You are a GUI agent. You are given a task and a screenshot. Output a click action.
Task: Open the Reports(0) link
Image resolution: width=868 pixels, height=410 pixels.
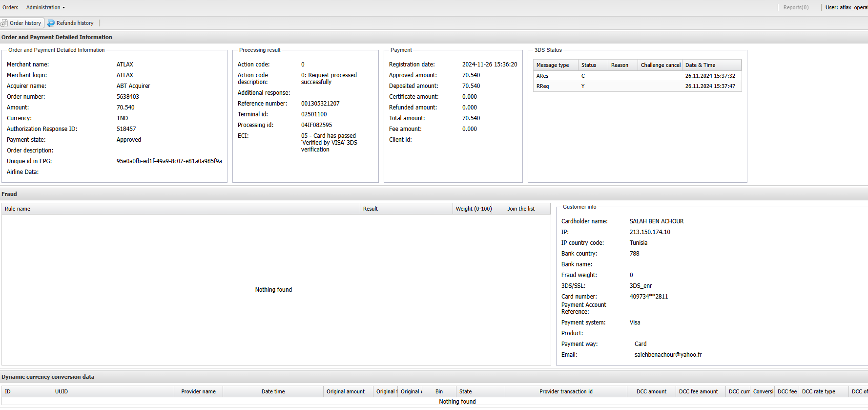[x=796, y=7]
